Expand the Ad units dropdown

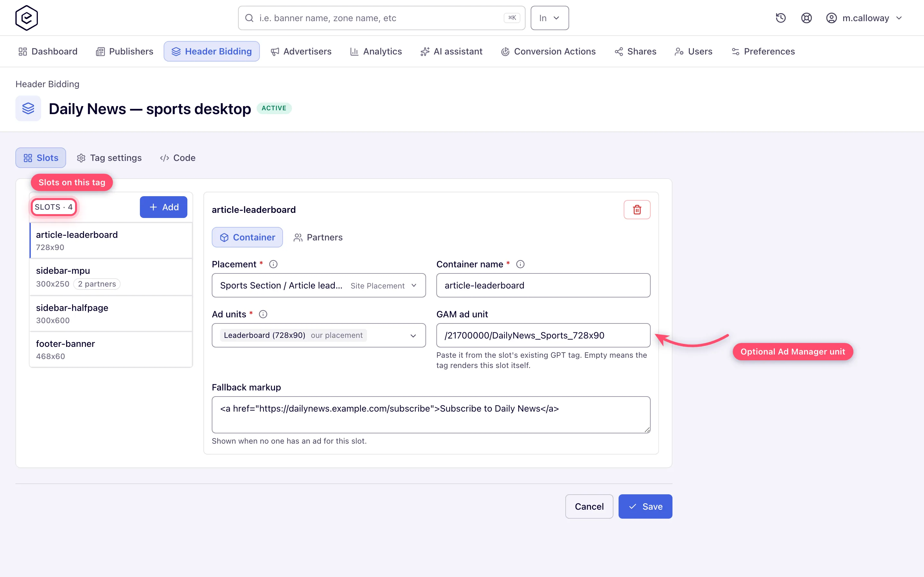click(319, 335)
